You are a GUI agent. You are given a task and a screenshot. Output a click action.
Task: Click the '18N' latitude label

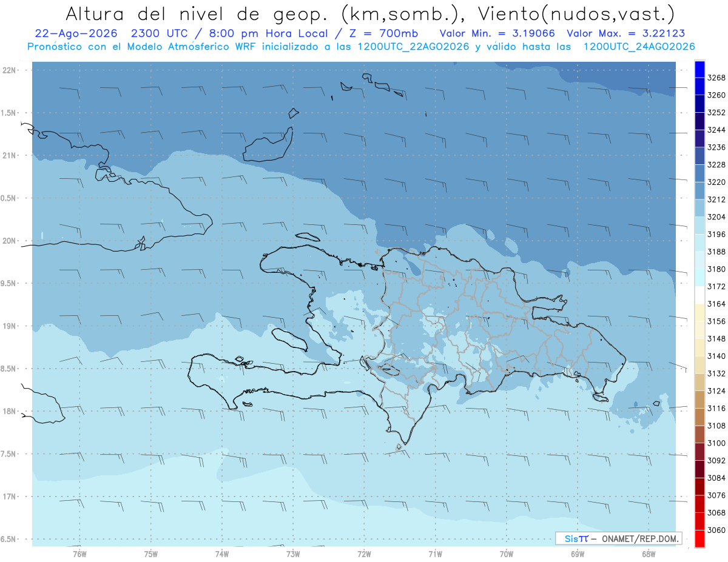coord(9,411)
